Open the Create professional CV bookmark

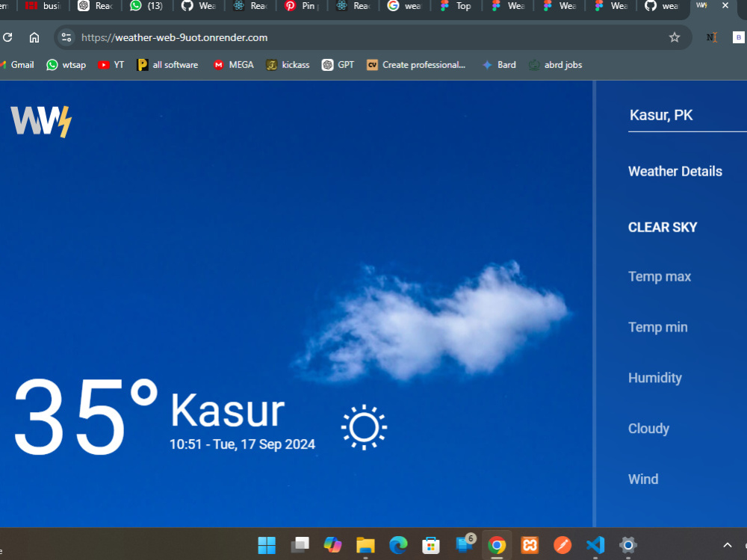(416, 65)
